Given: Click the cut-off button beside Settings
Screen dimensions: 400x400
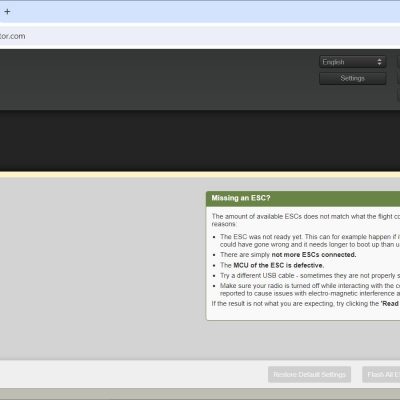Looking at the screenshot, I should 399,78.
